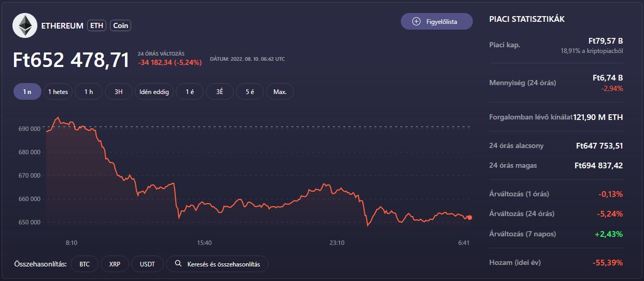Click the 6:41 time axis label
This screenshot has height=281, width=644.
pos(464,243)
